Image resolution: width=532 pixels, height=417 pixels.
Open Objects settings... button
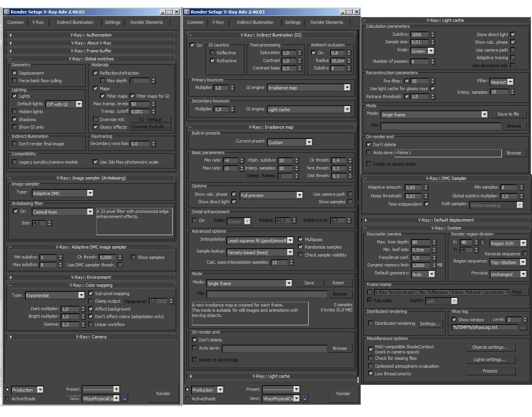490,347
